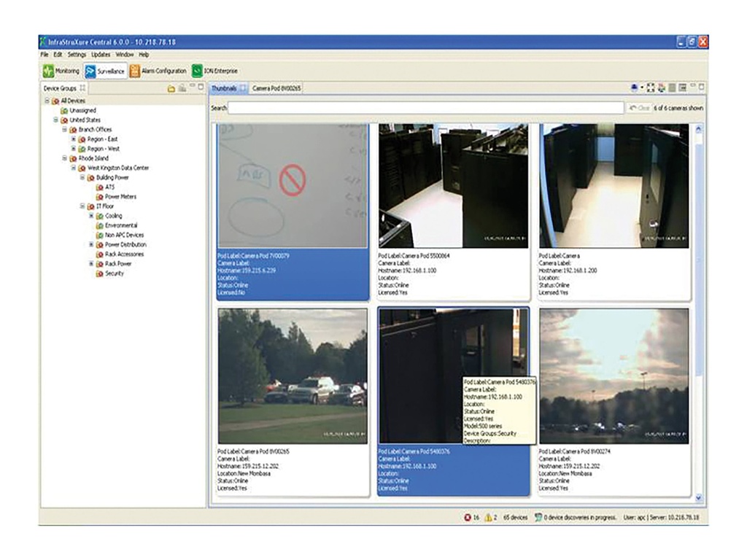
Task: Click the fullscreen icon in Thumbnails toolbar
Action: (x=651, y=88)
